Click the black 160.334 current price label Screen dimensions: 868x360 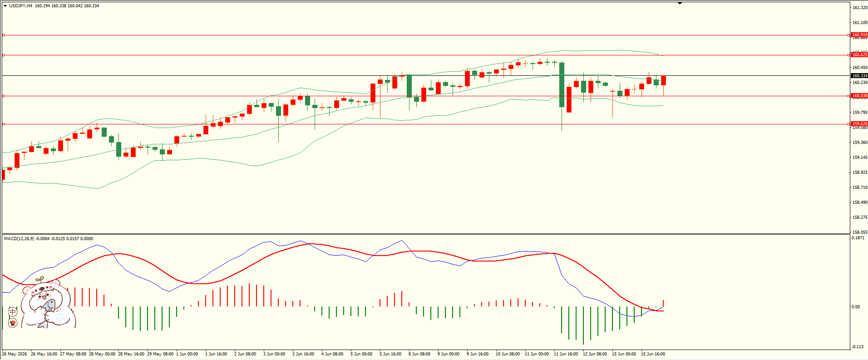(859, 76)
